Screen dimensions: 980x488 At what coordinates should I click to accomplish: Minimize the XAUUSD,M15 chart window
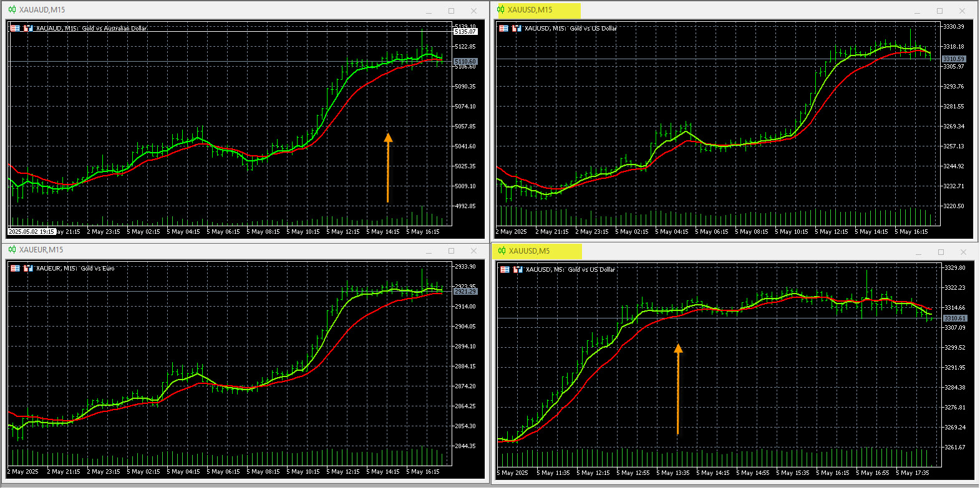tap(918, 11)
